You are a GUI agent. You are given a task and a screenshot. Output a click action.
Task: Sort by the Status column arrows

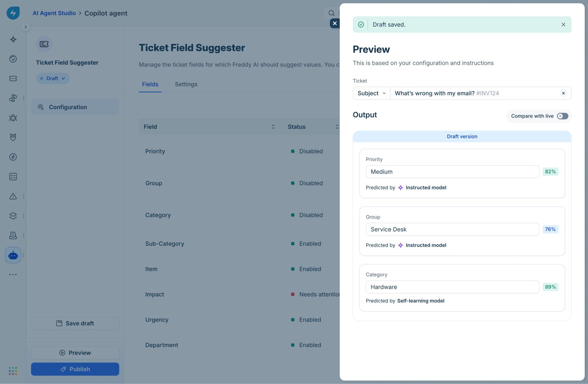(x=337, y=127)
